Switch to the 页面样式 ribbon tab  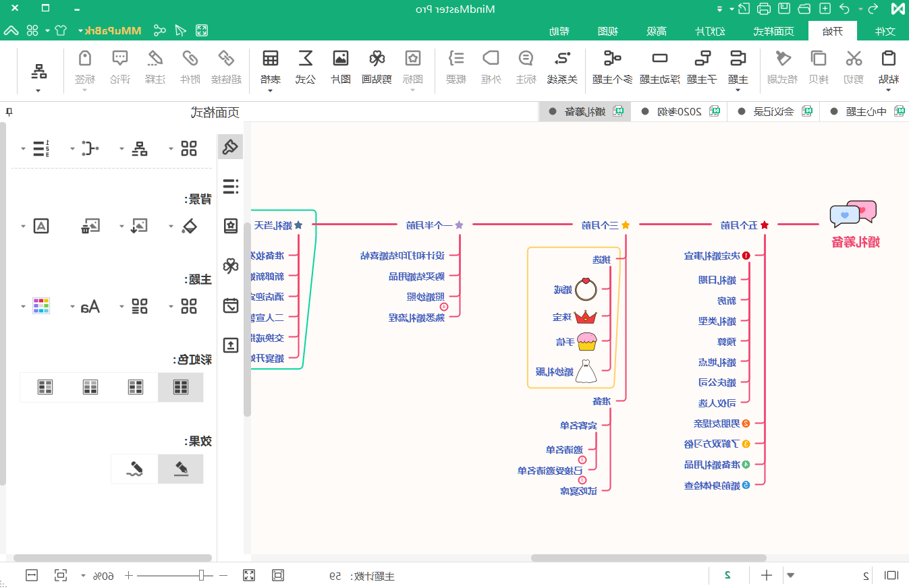pyautogui.click(x=773, y=31)
